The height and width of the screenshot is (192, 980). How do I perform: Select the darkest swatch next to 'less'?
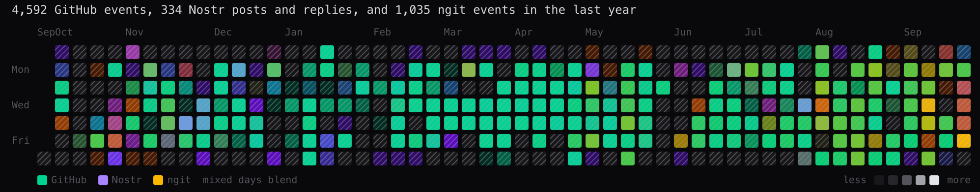pos(879,180)
